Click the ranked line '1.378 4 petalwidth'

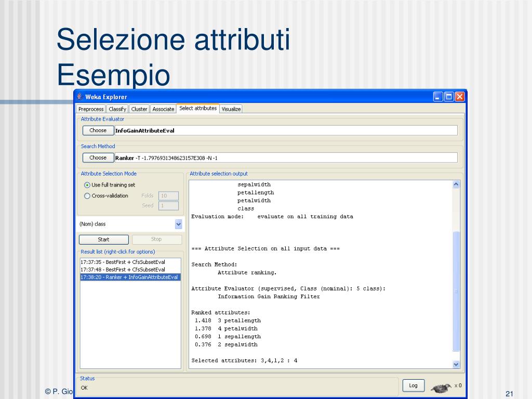(226, 328)
